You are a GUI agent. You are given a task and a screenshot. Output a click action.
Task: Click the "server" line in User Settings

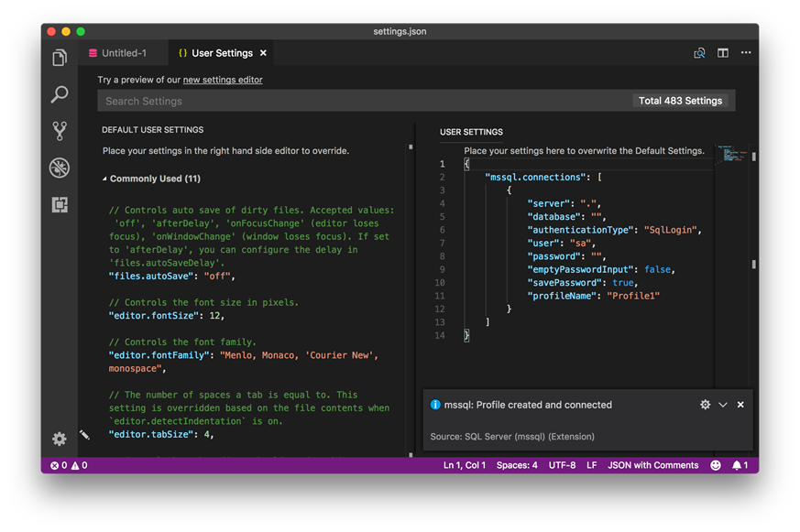pyautogui.click(x=564, y=204)
